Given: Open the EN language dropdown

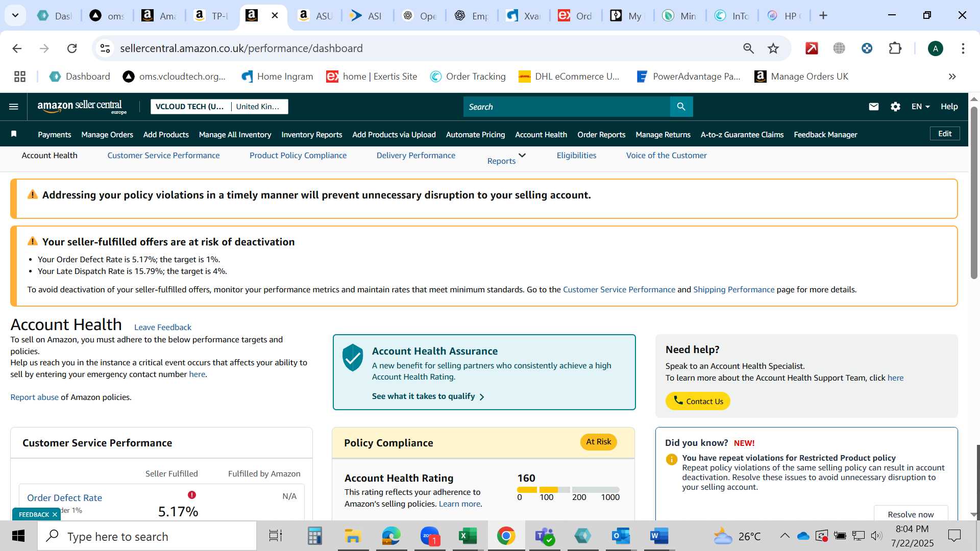Looking at the screenshot, I should pyautogui.click(x=920, y=107).
